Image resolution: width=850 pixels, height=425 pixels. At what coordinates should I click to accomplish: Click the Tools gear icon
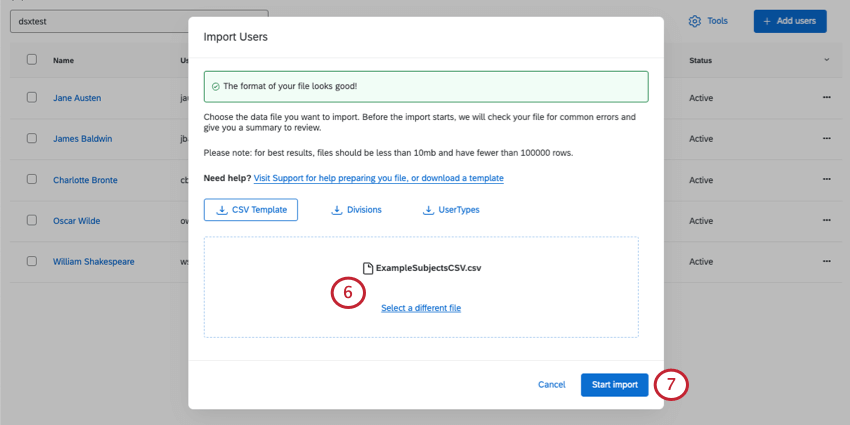tap(694, 21)
